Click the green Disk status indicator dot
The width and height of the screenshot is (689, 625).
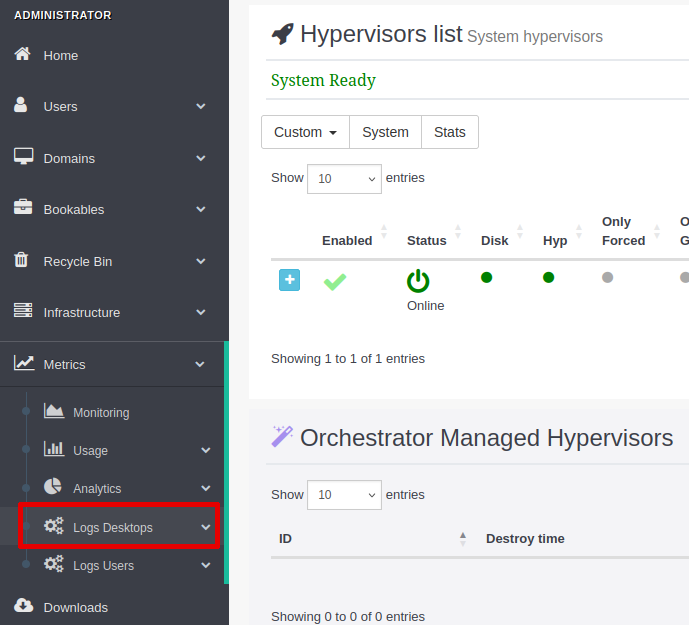pos(487,277)
